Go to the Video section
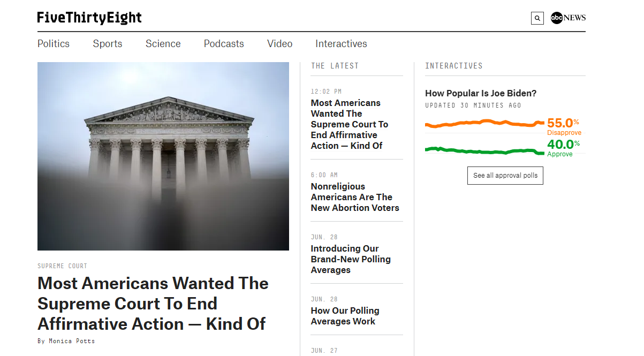This screenshot has width=644, height=356. click(x=280, y=44)
